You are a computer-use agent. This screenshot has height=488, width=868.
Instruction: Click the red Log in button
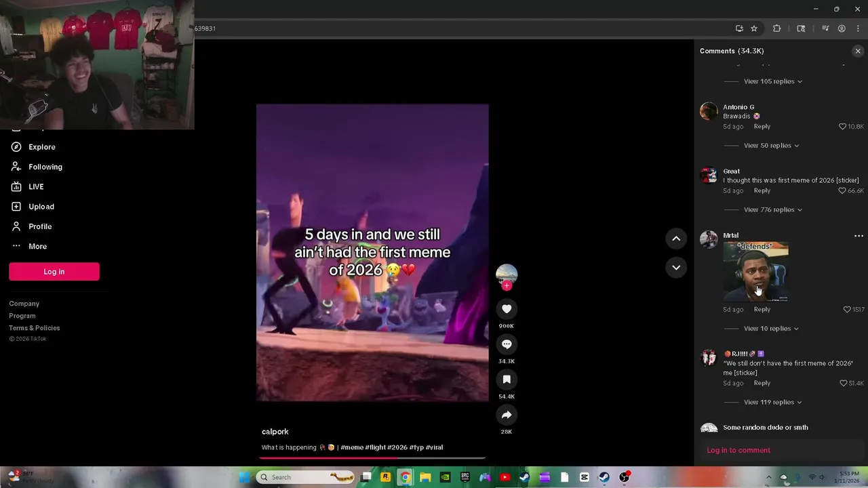54,272
